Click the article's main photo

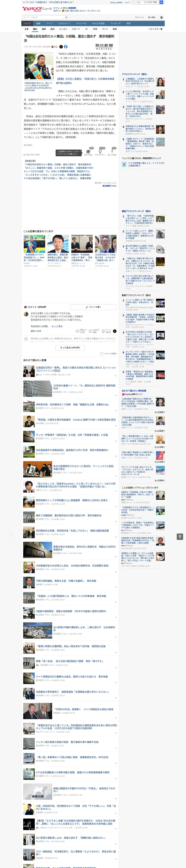tap(39, 66)
